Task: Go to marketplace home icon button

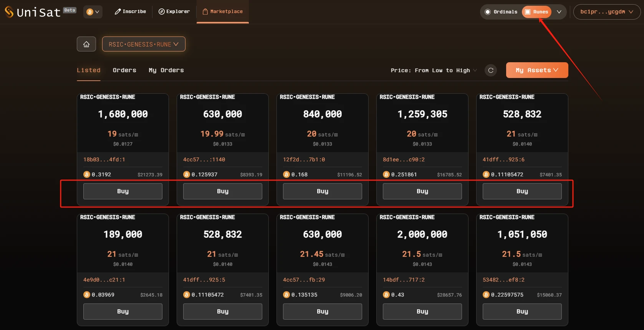Action: coord(86,44)
